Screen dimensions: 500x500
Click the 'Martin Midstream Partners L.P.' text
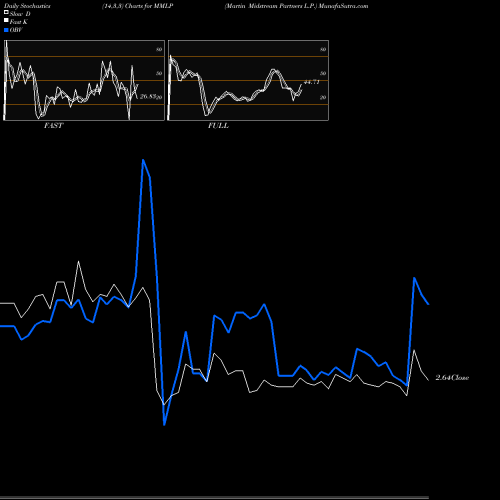coord(270,6)
